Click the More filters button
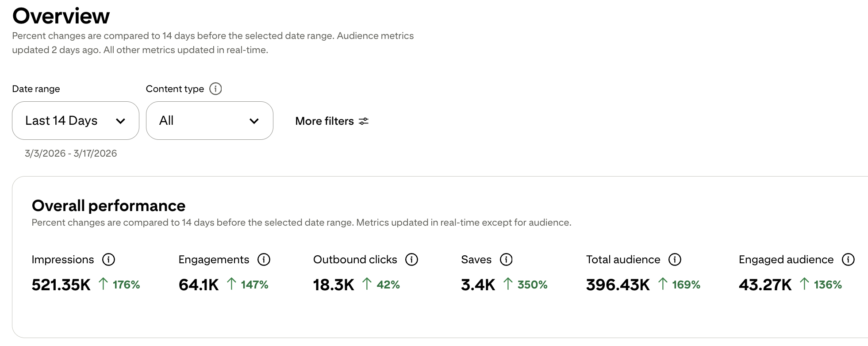 [x=324, y=121]
